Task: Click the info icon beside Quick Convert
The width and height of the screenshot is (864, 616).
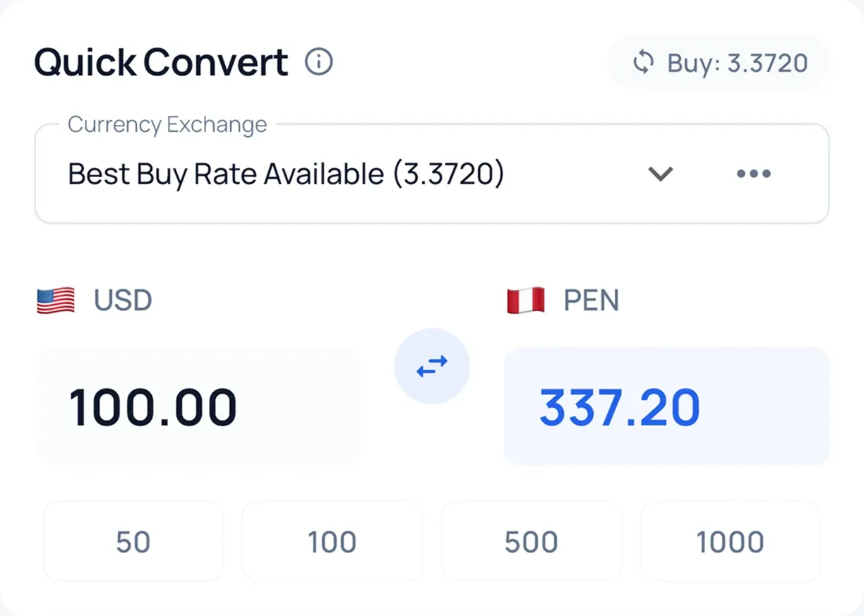Action: [318, 63]
